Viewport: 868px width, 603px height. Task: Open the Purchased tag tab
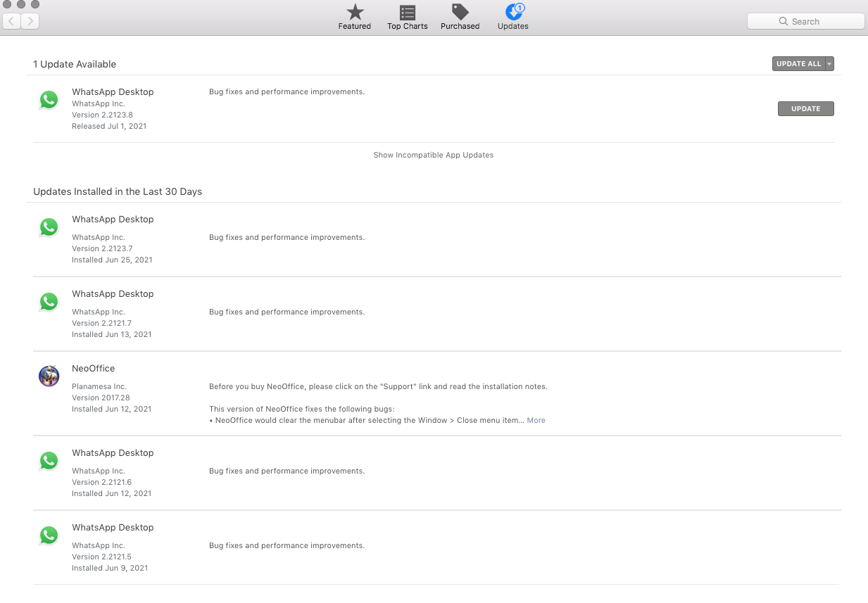pos(460,17)
